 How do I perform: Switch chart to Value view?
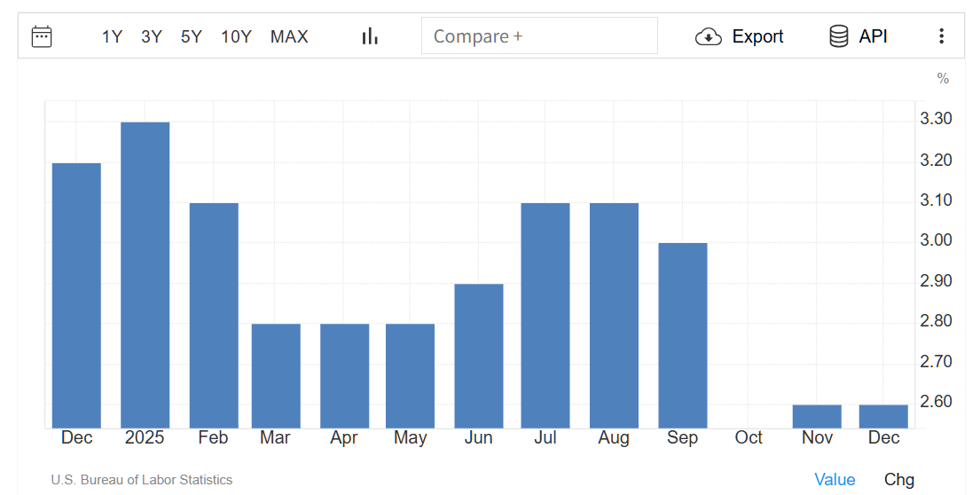tap(835, 480)
